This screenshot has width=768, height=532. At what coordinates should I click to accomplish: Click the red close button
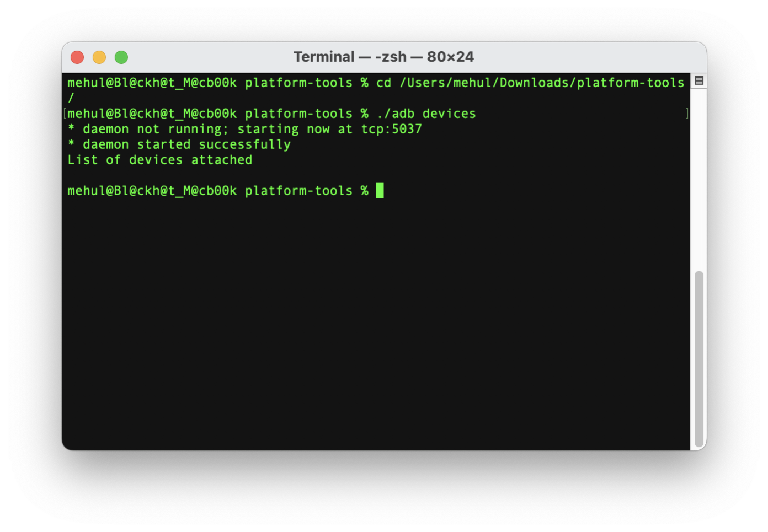77,57
